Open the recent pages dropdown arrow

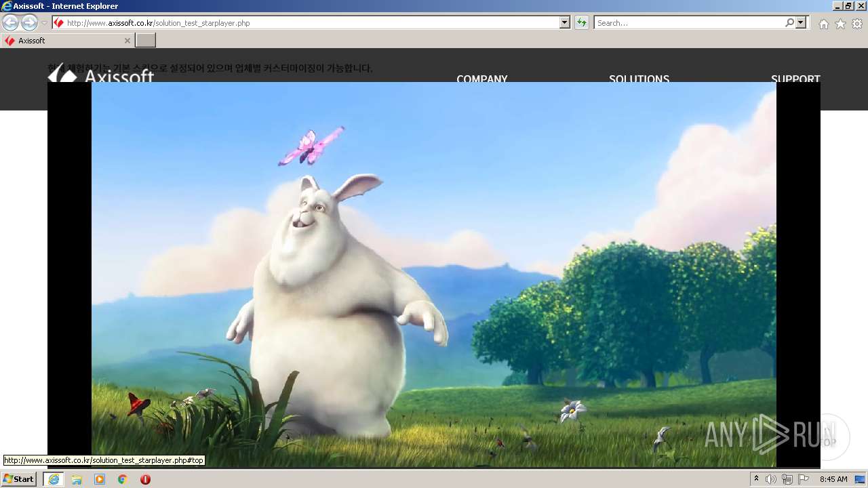tap(44, 23)
